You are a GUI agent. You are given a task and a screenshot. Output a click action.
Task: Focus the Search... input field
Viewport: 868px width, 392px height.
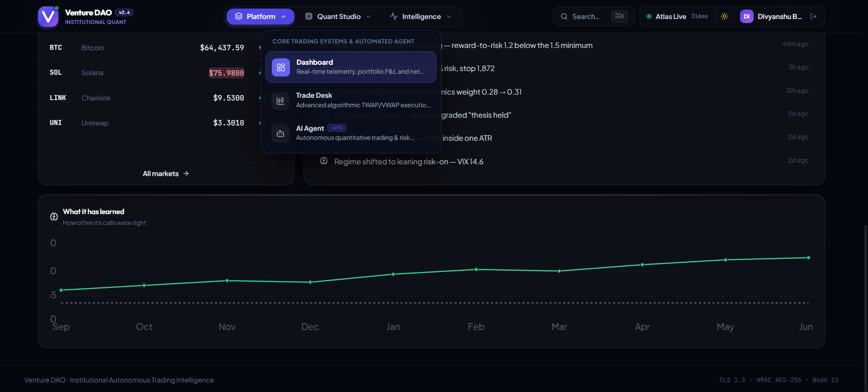594,16
